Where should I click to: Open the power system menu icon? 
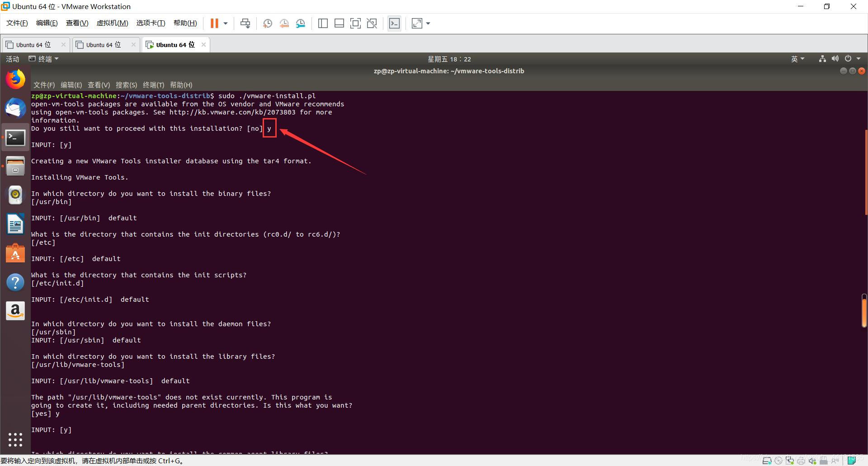[848, 58]
